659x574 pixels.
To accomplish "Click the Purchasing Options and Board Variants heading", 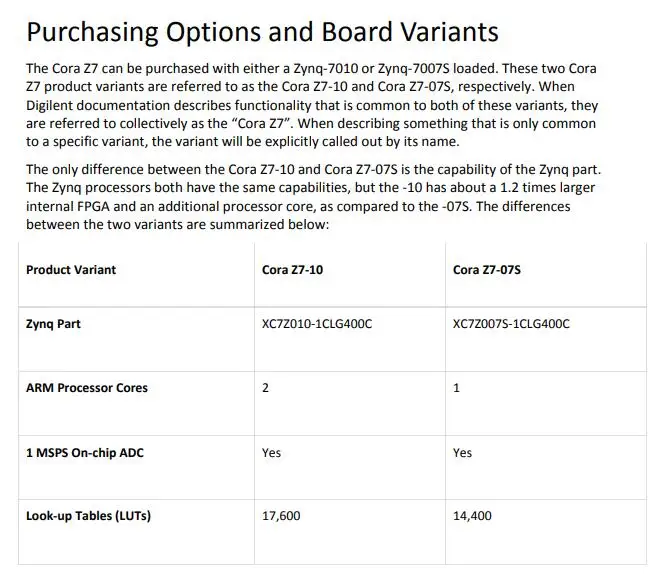I will coord(262,32).
